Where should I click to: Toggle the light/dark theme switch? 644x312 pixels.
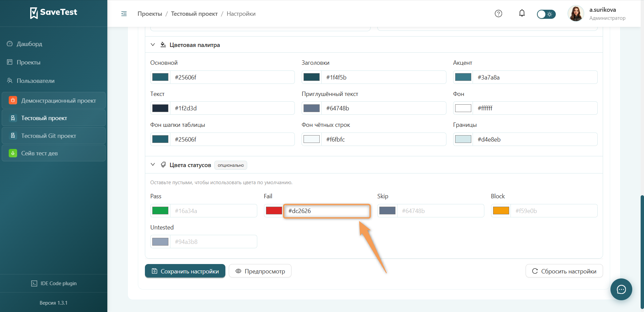pos(546,14)
